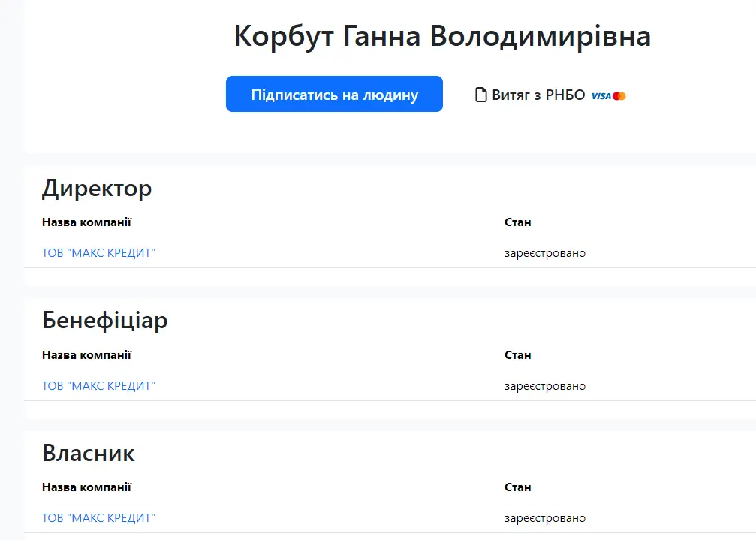The image size is (756, 540).
Task: Click зареєстровано status in the Директор row
Action: click(x=545, y=253)
